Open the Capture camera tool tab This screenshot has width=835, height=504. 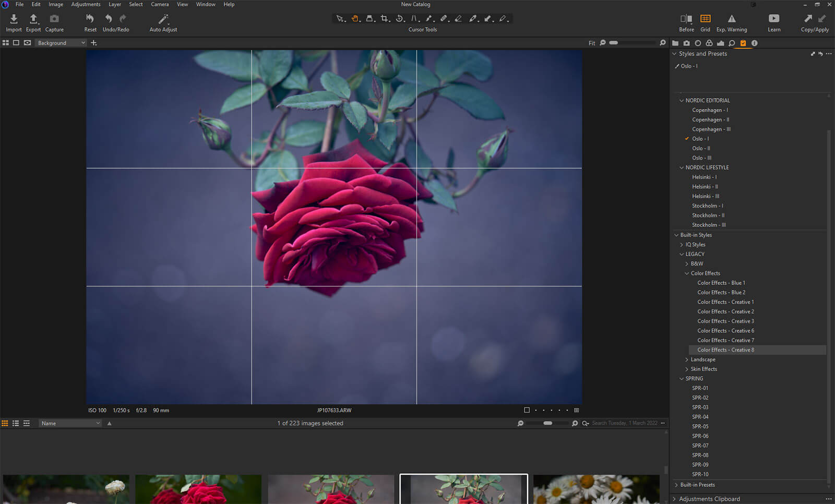[x=686, y=43]
